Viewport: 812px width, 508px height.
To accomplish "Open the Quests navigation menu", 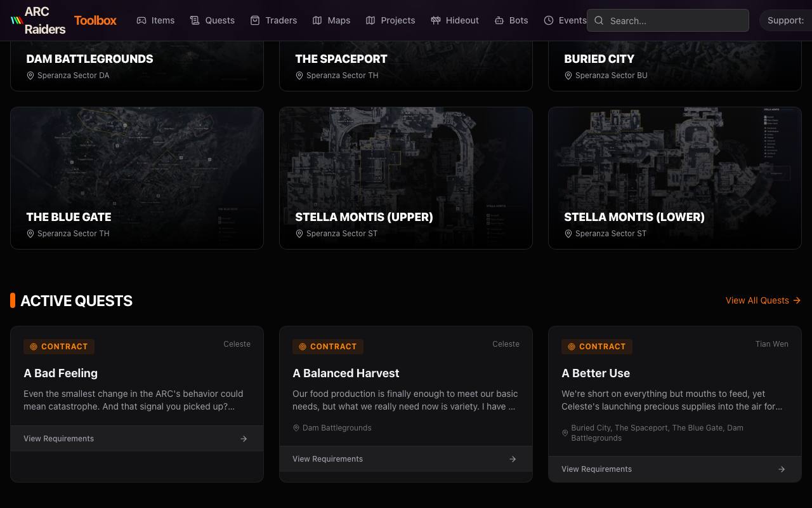I will [213, 20].
